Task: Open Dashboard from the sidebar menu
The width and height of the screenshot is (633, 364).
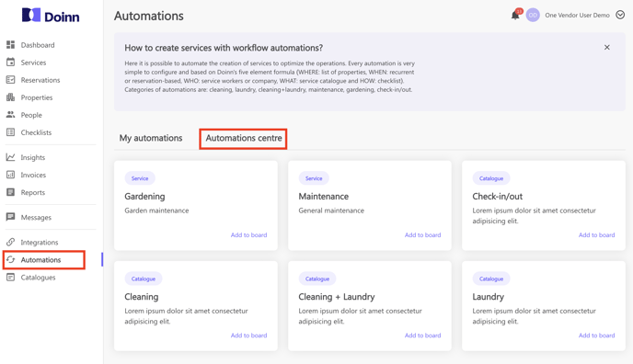Action: 38,45
